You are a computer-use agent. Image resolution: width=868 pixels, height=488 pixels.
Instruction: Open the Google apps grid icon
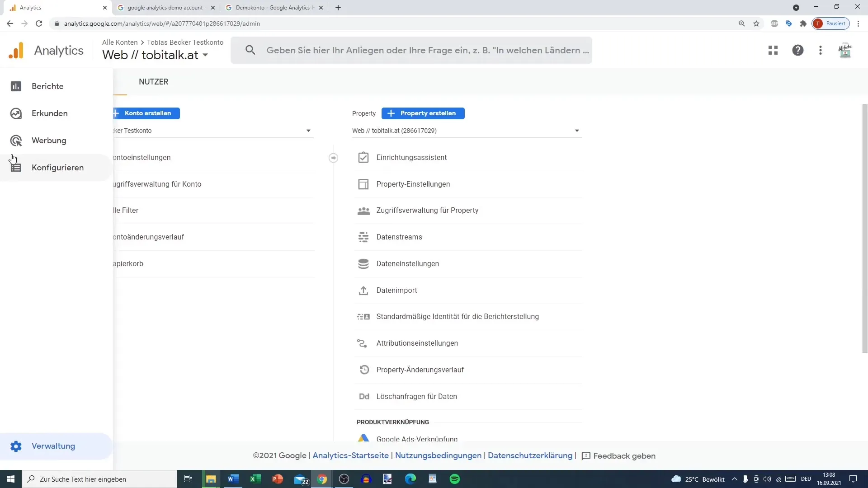point(773,50)
